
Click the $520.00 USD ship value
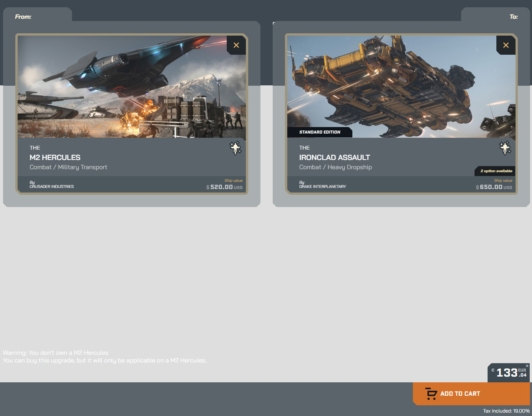pos(224,187)
